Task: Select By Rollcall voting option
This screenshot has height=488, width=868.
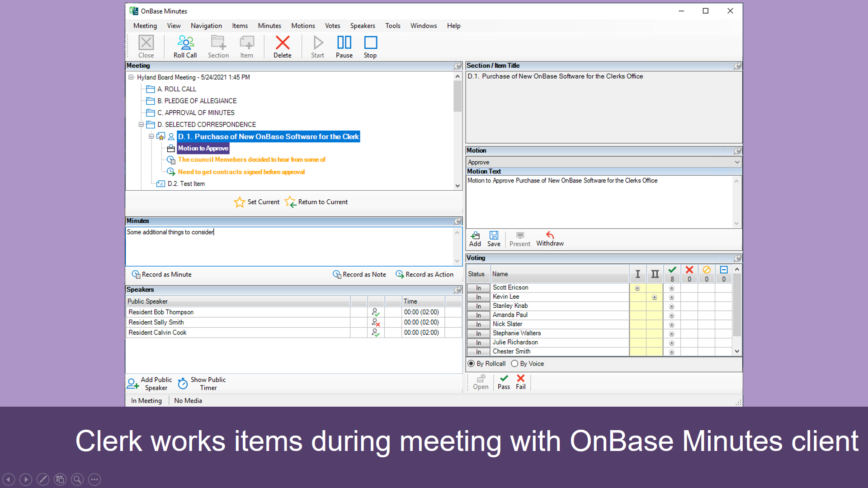Action: click(x=486, y=364)
